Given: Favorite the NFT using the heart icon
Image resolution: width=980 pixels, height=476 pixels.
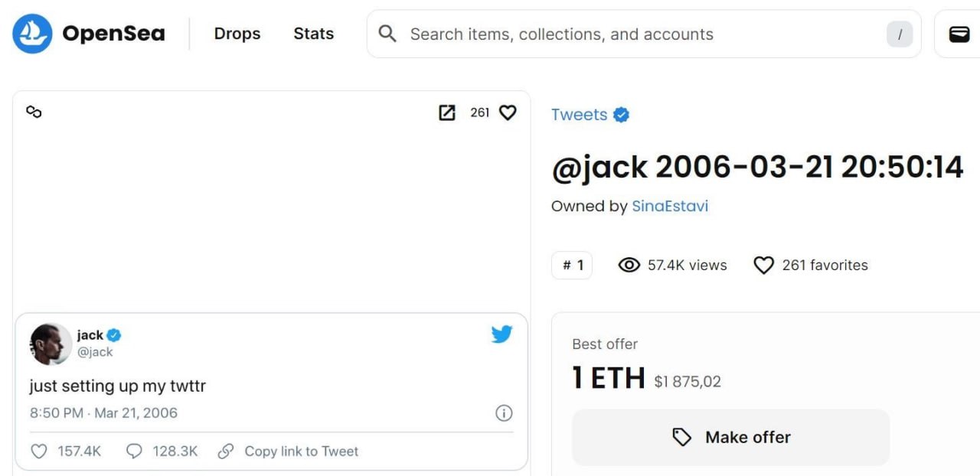Looking at the screenshot, I should click(508, 112).
